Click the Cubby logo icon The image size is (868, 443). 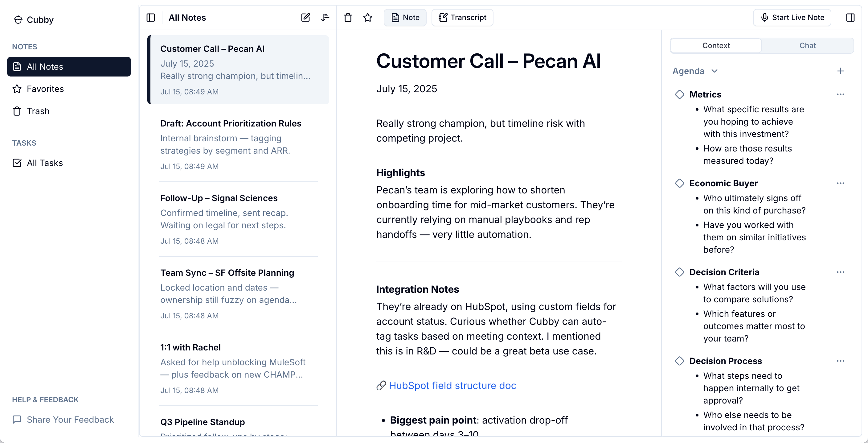[18, 20]
